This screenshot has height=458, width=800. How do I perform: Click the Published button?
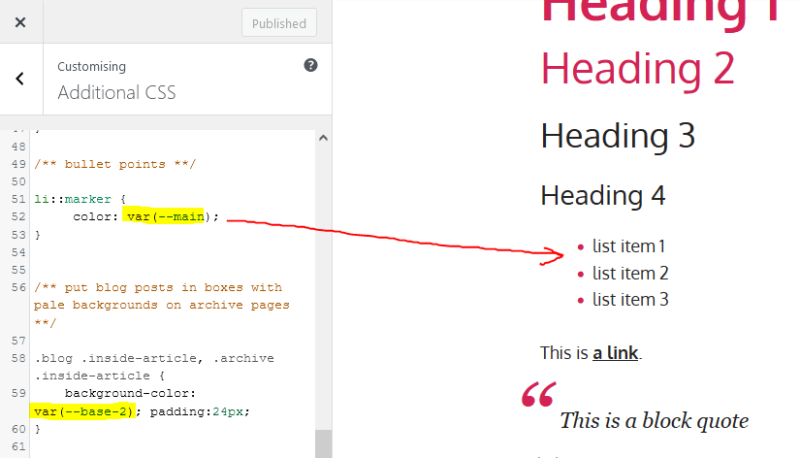click(x=279, y=23)
